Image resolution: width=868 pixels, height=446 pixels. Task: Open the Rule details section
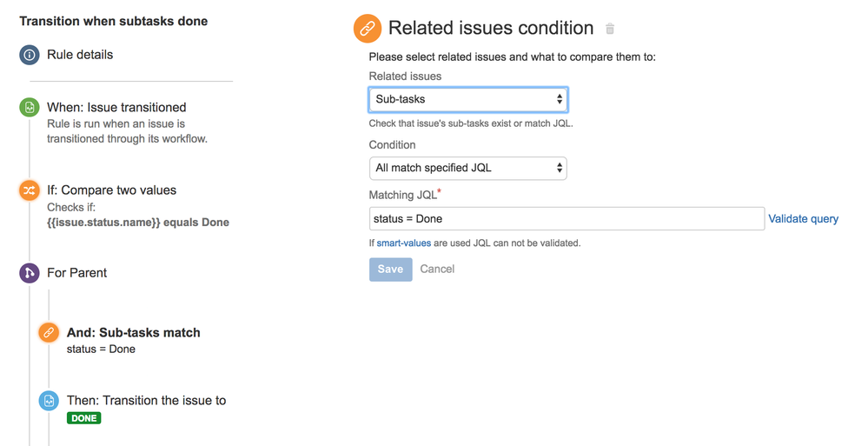(x=80, y=55)
